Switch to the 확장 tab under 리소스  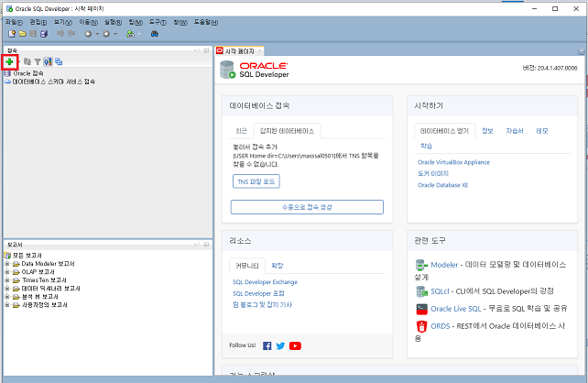pyautogui.click(x=278, y=266)
